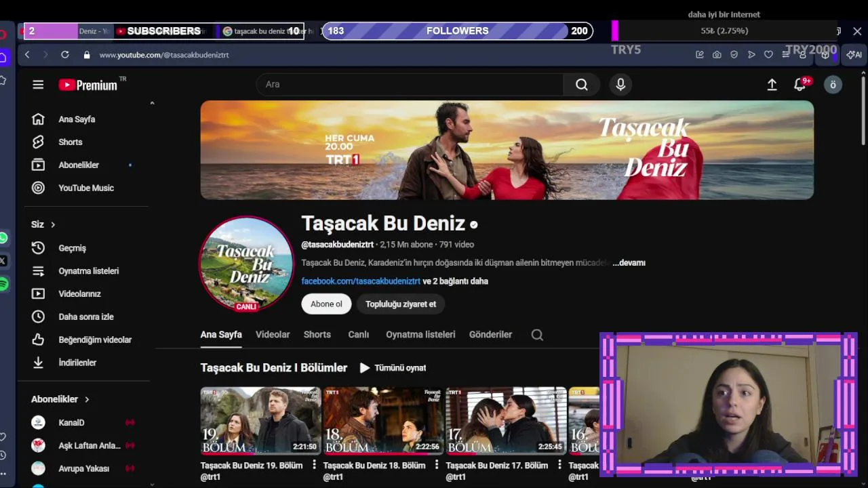Switch to the channel Oynatma listeleri tab

(420, 335)
